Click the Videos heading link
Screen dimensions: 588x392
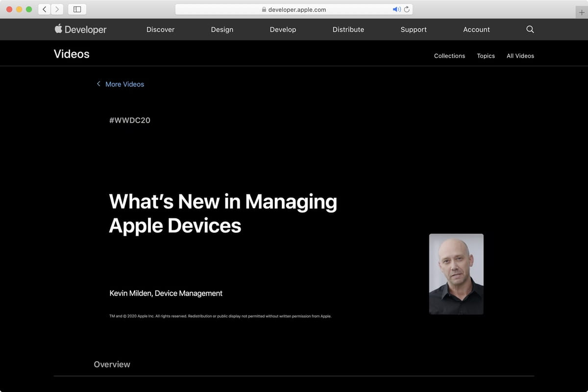coord(72,54)
